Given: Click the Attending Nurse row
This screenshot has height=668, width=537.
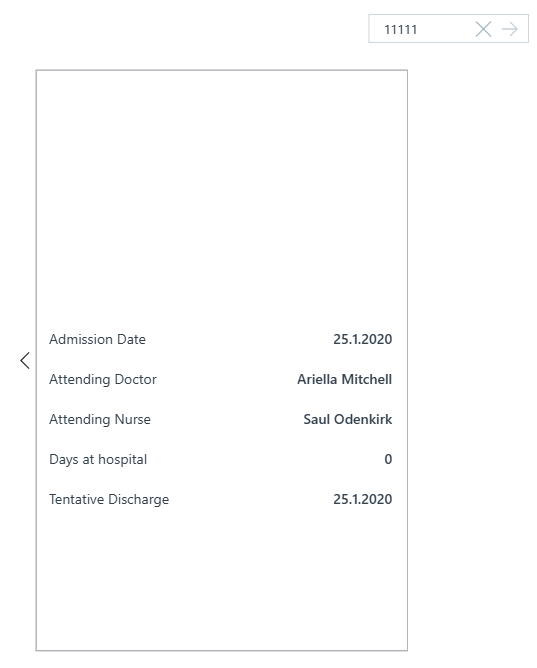Looking at the screenshot, I should tap(221, 419).
